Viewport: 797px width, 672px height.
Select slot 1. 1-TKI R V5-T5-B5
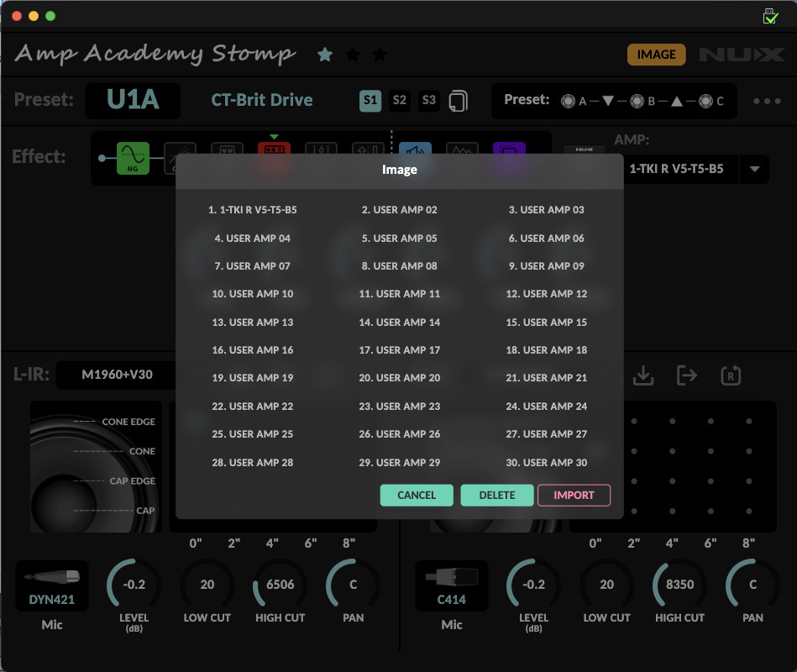(x=253, y=209)
